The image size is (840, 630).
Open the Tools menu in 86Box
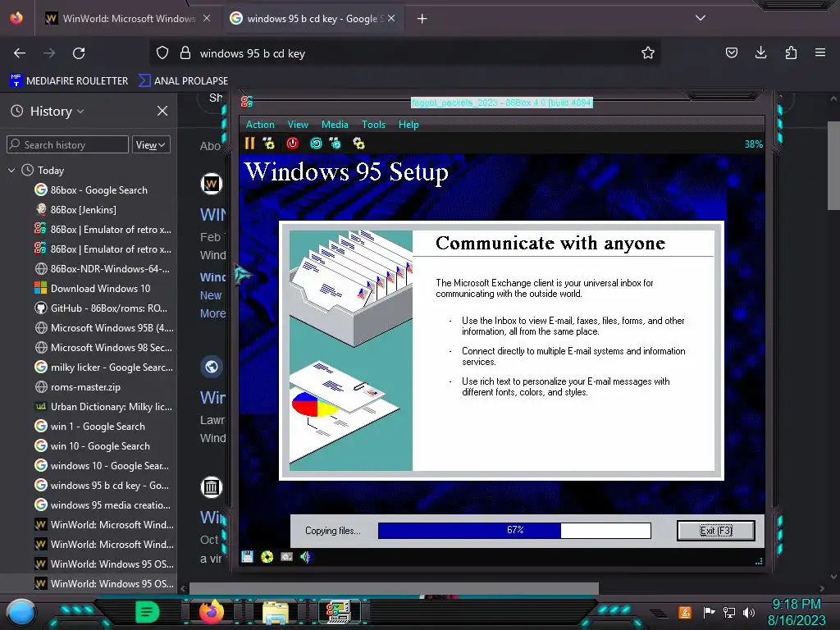pos(373,125)
